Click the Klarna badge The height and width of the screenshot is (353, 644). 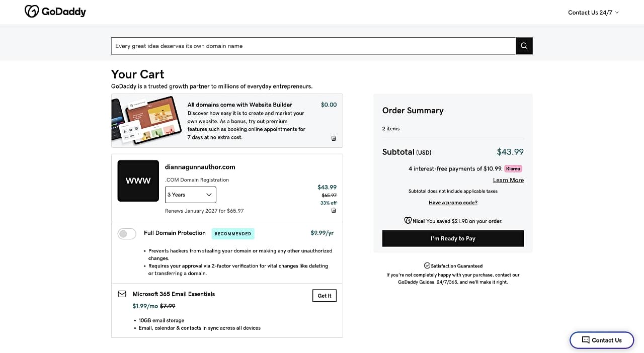point(513,168)
